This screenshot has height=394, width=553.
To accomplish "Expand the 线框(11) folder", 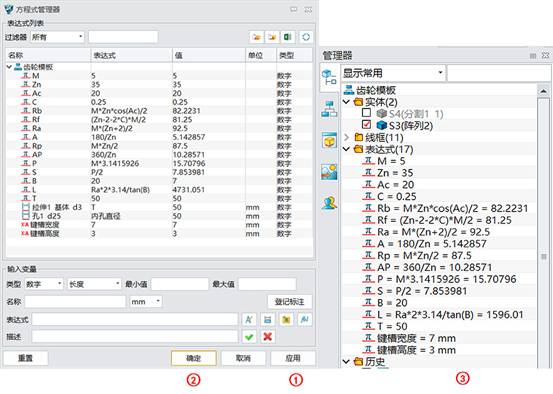I will click(346, 137).
